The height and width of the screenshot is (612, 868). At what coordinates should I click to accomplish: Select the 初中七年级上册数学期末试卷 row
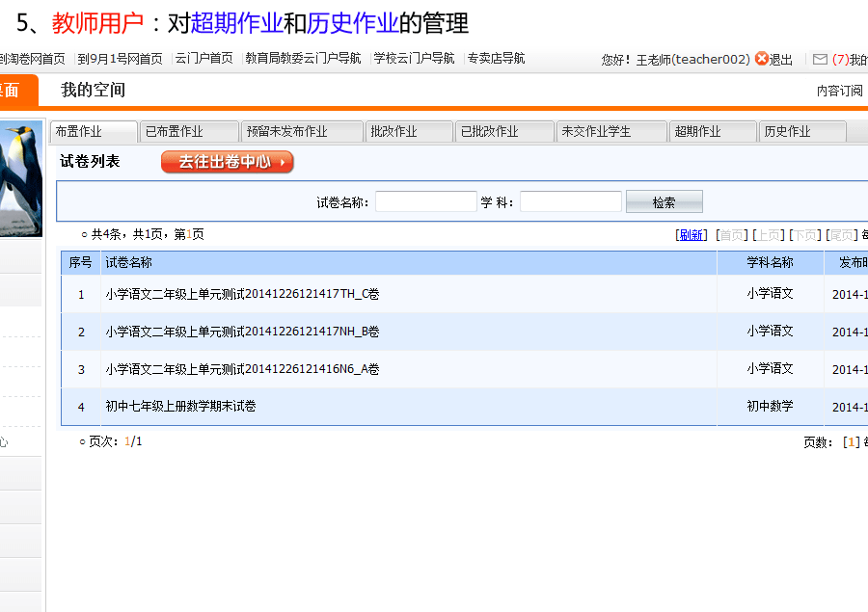180,407
